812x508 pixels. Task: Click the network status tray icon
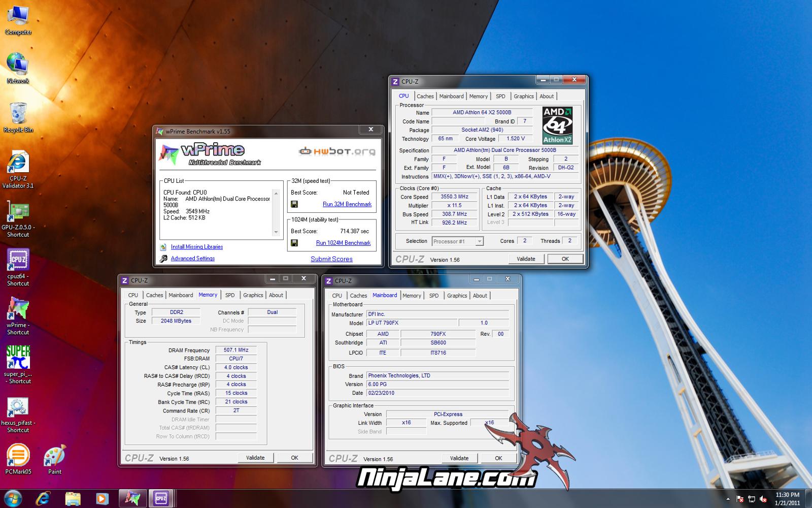(x=752, y=499)
